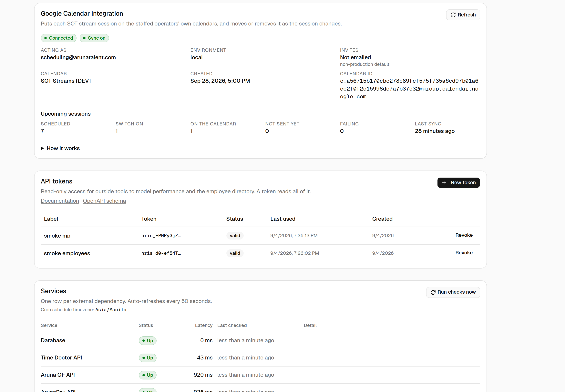Create a new API token

pos(458,183)
